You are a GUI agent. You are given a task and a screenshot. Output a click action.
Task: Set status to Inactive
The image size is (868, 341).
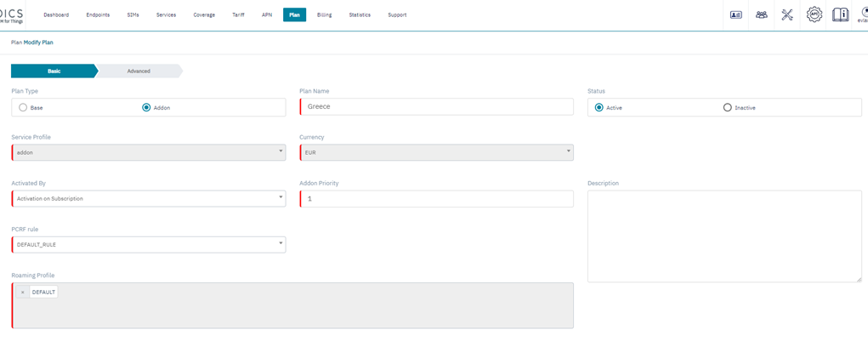[727, 108]
